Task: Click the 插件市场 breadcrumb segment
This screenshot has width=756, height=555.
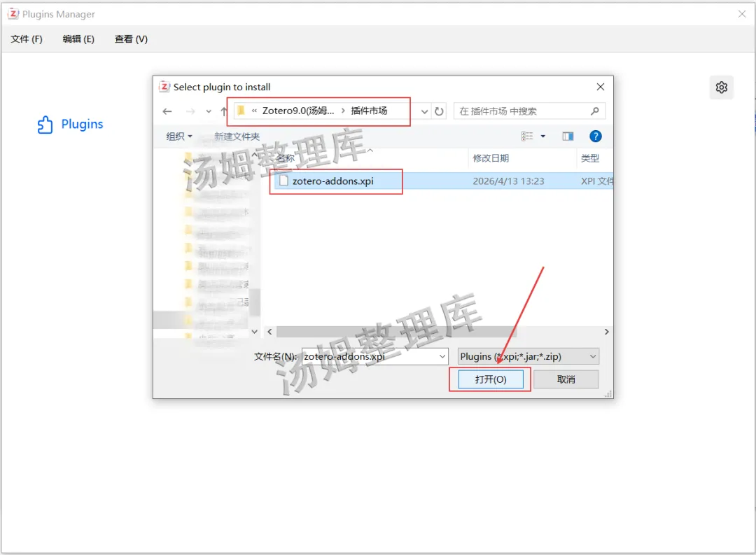Action: [x=369, y=111]
